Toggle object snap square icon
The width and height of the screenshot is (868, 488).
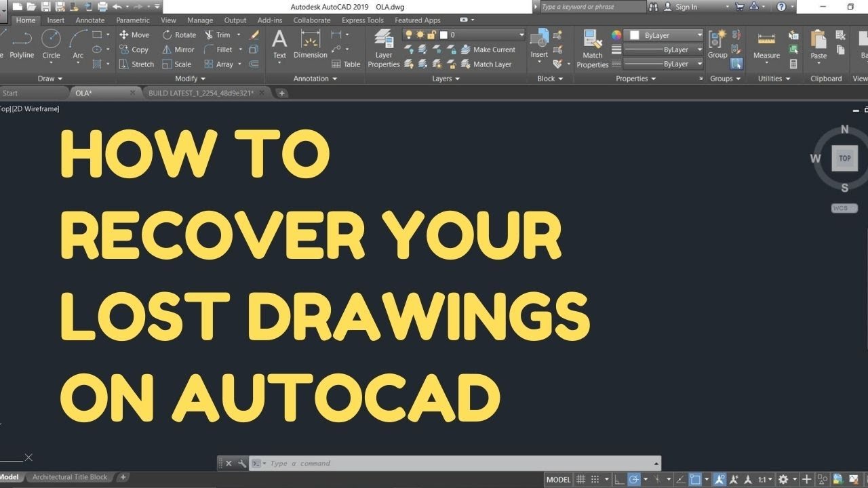pyautogui.click(x=695, y=480)
